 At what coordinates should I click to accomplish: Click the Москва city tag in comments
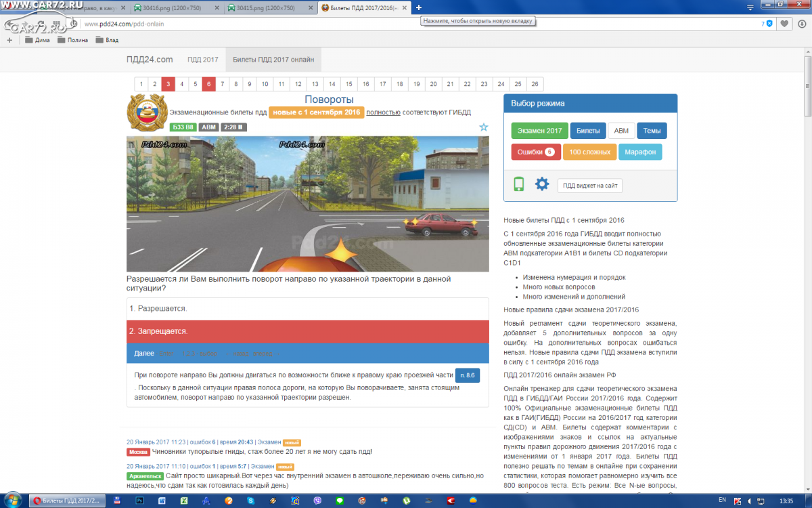point(138,452)
